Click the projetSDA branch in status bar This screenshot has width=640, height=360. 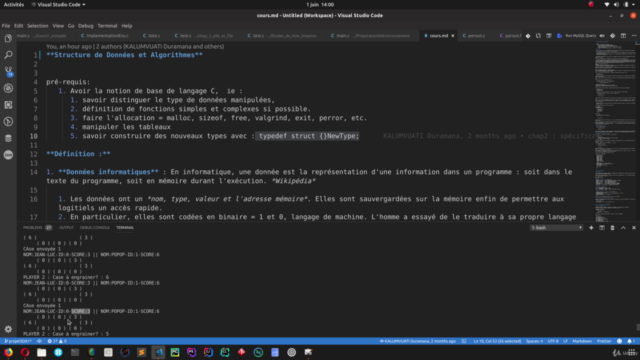(x=18, y=341)
